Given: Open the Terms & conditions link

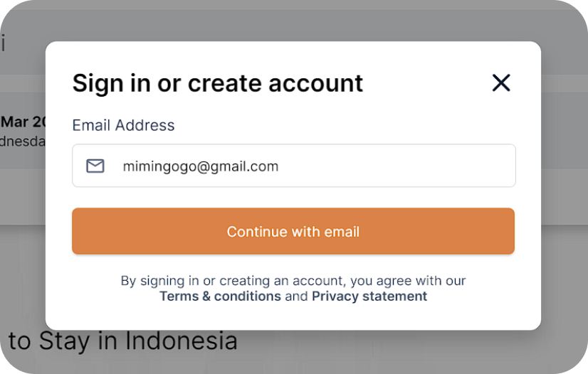Looking at the screenshot, I should (x=220, y=296).
